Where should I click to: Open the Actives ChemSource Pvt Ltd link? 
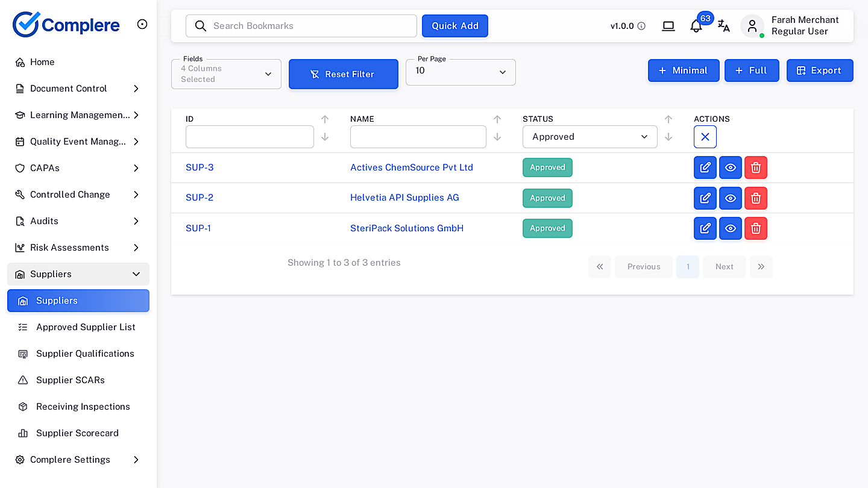[412, 167]
